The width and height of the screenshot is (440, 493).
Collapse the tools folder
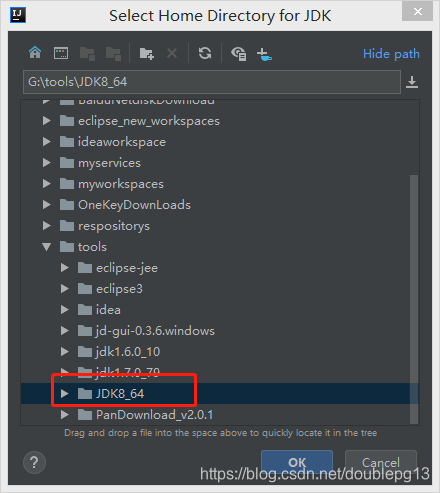coord(47,247)
